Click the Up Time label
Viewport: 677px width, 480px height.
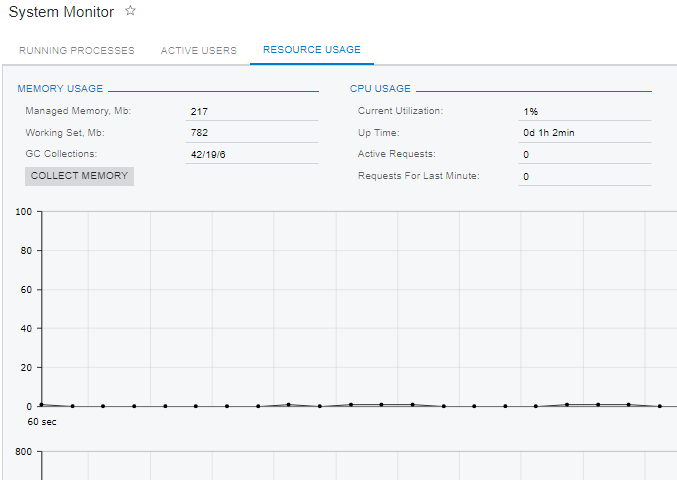coord(379,133)
